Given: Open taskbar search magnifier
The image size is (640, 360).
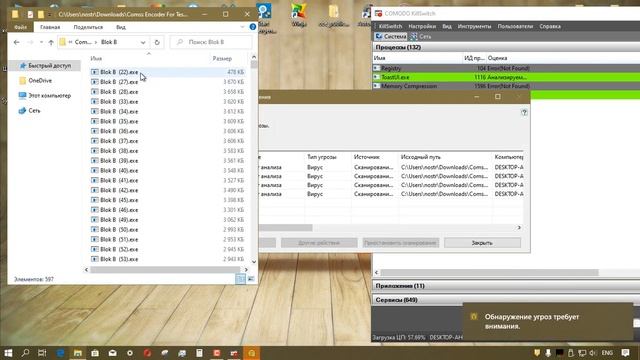Looking at the screenshot, I should click(25, 353).
